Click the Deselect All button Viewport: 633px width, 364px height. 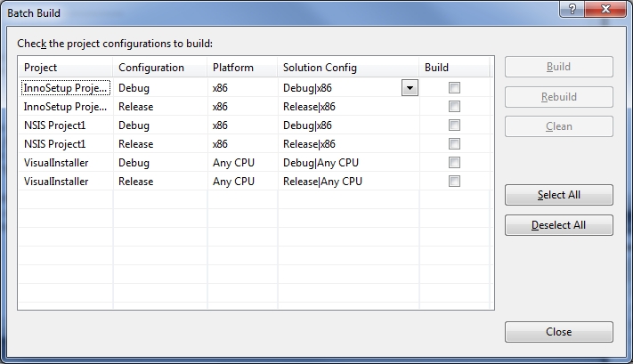tap(559, 225)
